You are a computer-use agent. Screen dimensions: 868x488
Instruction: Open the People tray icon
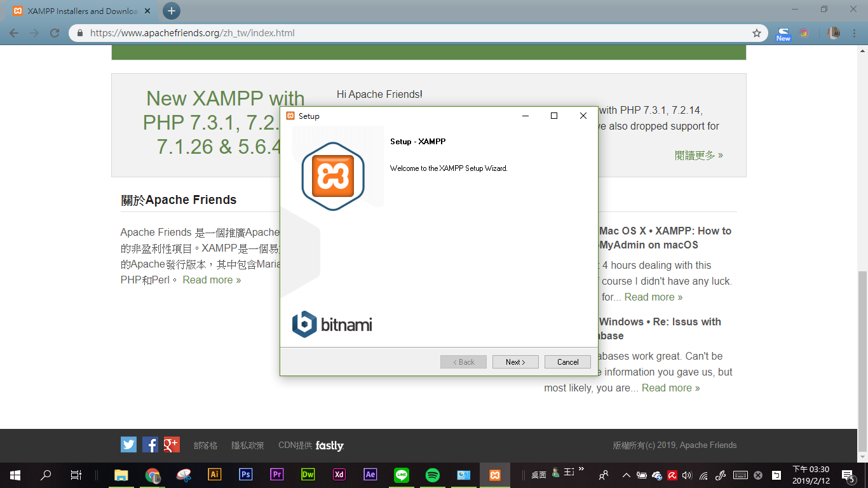tap(604, 475)
